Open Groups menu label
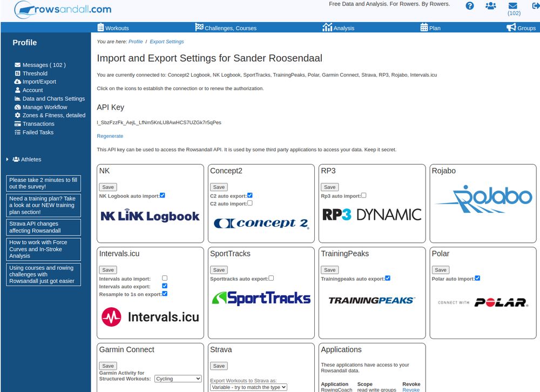Image resolution: width=540 pixels, height=392 pixels. click(x=526, y=28)
